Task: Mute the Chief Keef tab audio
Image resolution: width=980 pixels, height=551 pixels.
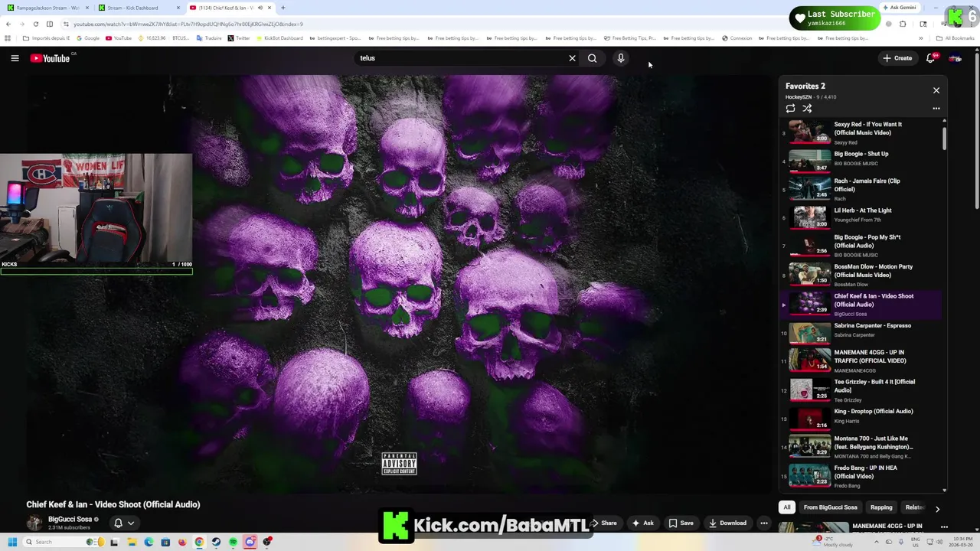Action: (x=260, y=8)
